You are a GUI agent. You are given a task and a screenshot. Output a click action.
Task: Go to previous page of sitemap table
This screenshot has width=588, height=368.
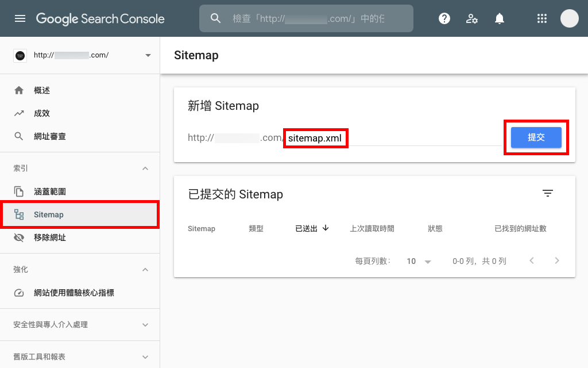pyautogui.click(x=531, y=260)
